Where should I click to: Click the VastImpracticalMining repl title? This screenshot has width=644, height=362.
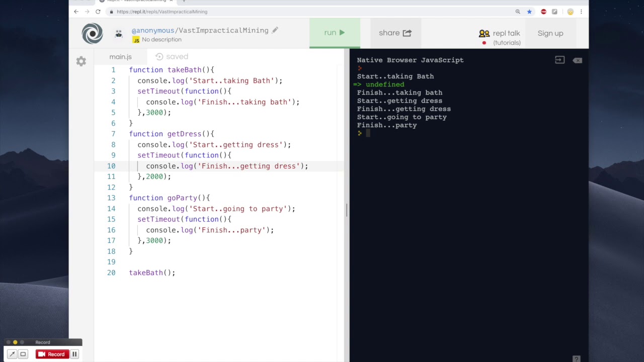223,30
